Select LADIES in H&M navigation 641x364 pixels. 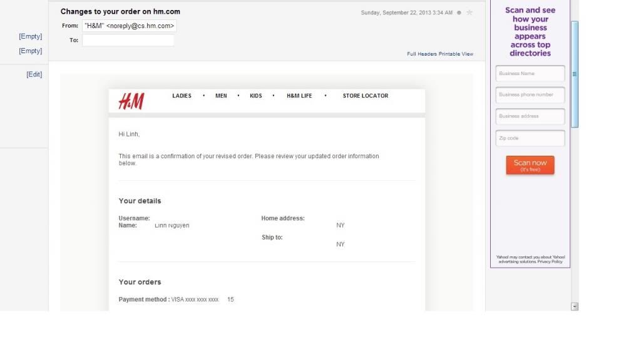[182, 96]
